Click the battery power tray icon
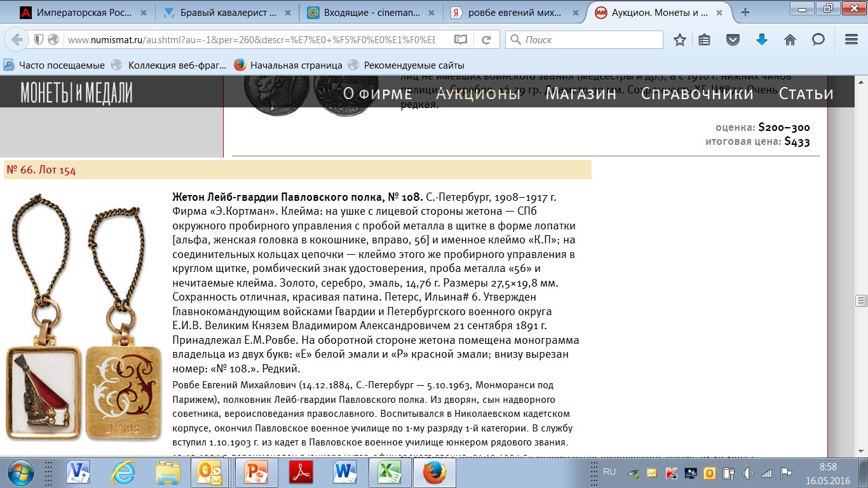This screenshot has width=868, height=488. [x=729, y=473]
